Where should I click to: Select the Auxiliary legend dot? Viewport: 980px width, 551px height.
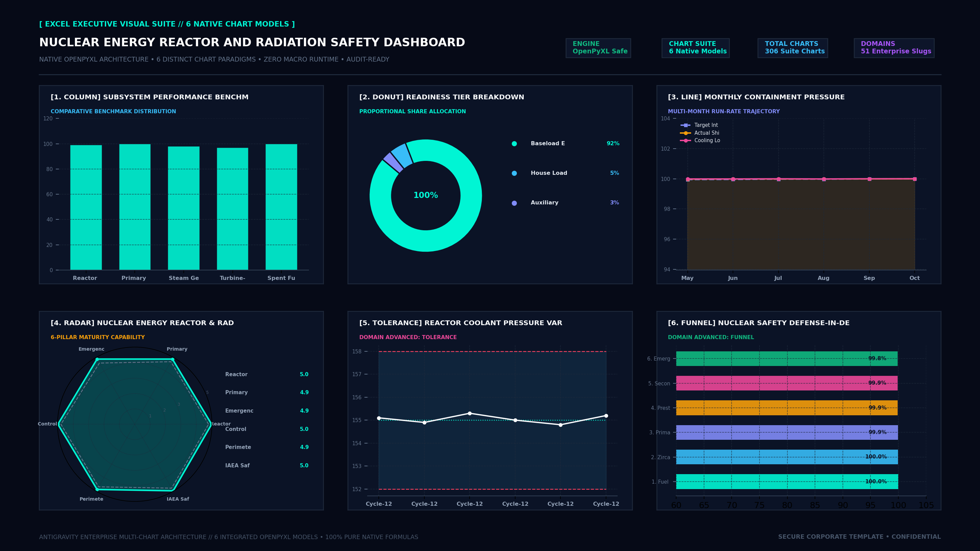[514, 203]
